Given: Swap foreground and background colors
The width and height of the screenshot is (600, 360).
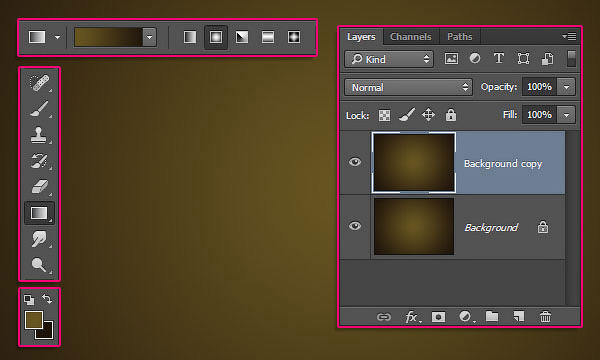Looking at the screenshot, I should point(47,299).
